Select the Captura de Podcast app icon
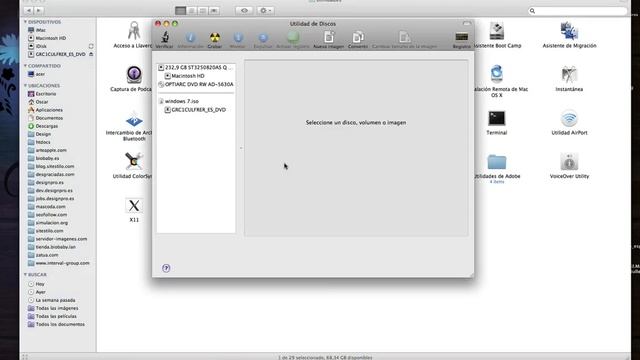This screenshot has width=640, height=360. click(134, 75)
